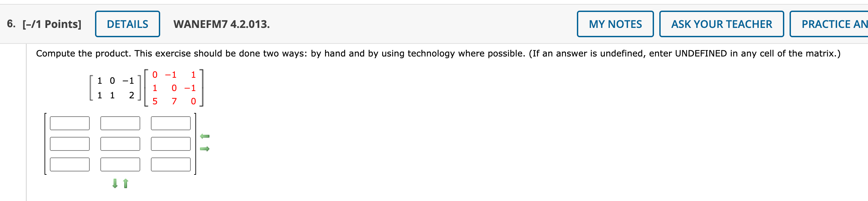This screenshot has height=201, width=868.
Task: Click the remove row up arrow icon
Action: (126, 183)
